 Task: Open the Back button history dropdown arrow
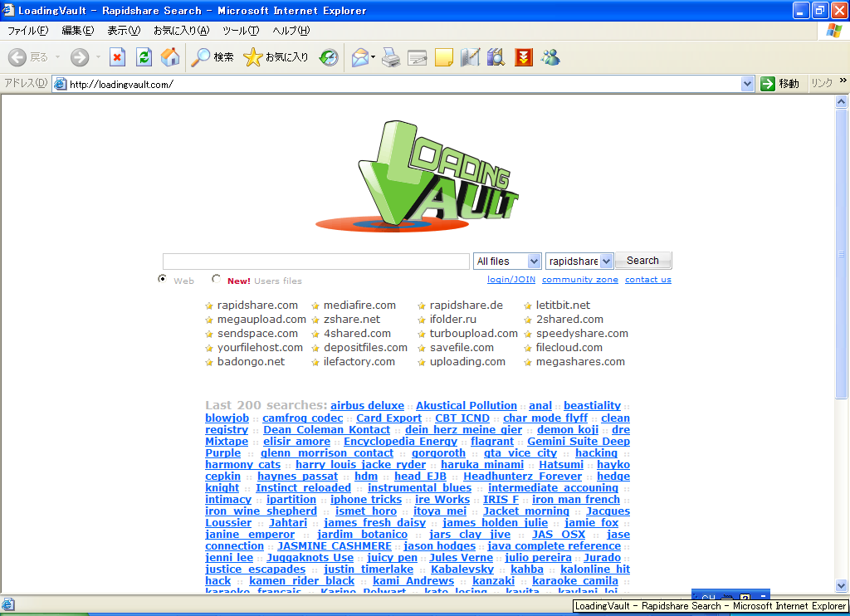[x=57, y=57]
